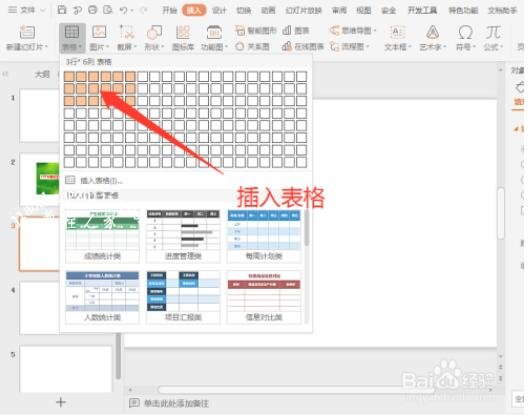
Task: Click the Save icon in quick access toolbar
Action: tap(62, 10)
